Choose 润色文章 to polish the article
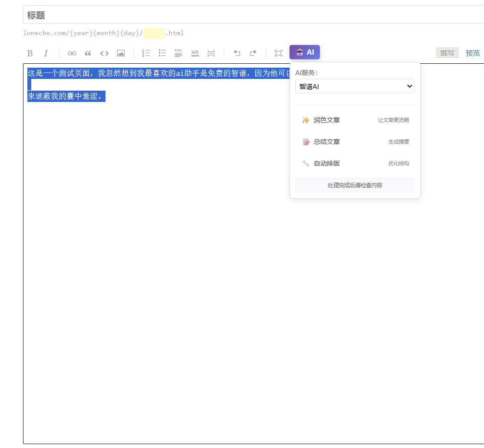Screen dimensions: 484x448 click(355, 120)
